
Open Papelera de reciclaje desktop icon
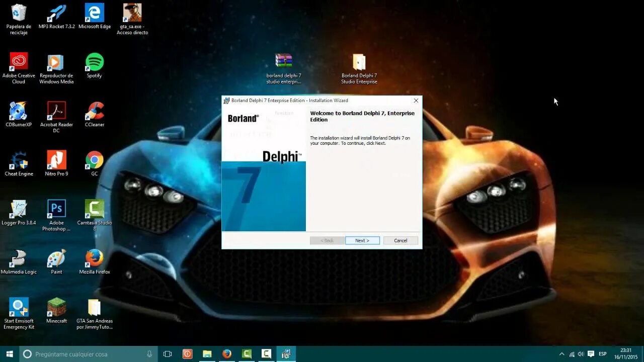coord(19,20)
